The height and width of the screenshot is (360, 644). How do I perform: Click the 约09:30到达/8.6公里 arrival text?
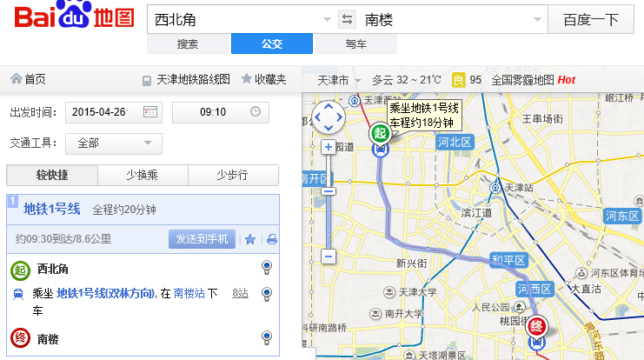(x=63, y=239)
